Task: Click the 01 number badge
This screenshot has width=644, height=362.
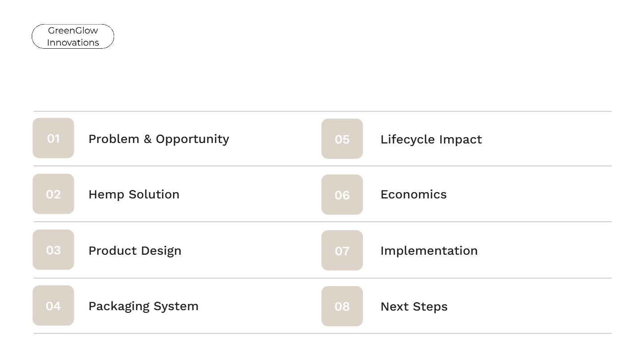Action: [x=53, y=138]
